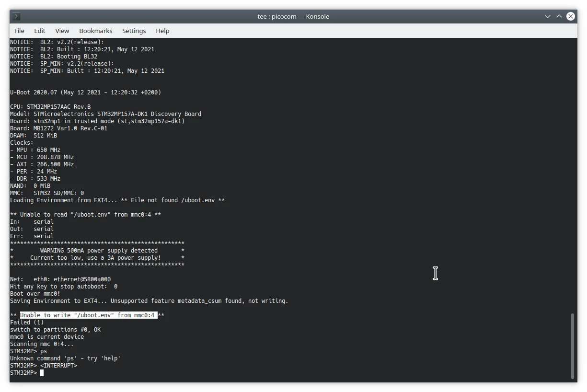This screenshot has width=587, height=392.
Task: Maximize the Konsole window
Action: pos(559,16)
